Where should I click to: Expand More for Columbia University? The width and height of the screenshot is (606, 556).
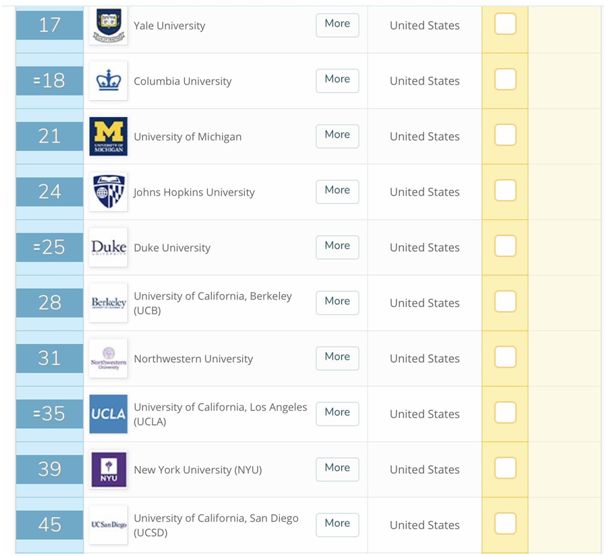(x=337, y=80)
